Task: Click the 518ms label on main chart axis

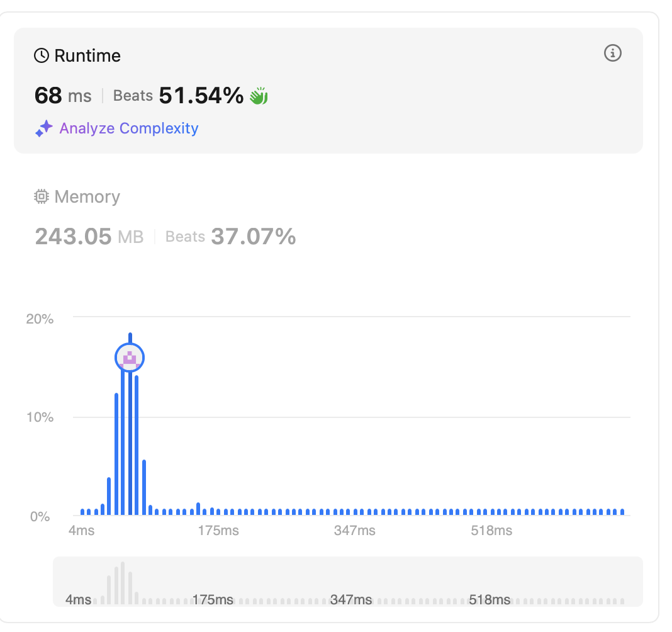Action: [x=491, y=531]
